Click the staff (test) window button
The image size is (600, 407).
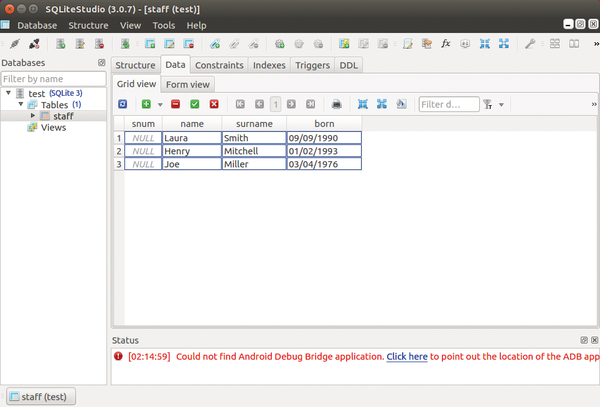pos(40,396)
